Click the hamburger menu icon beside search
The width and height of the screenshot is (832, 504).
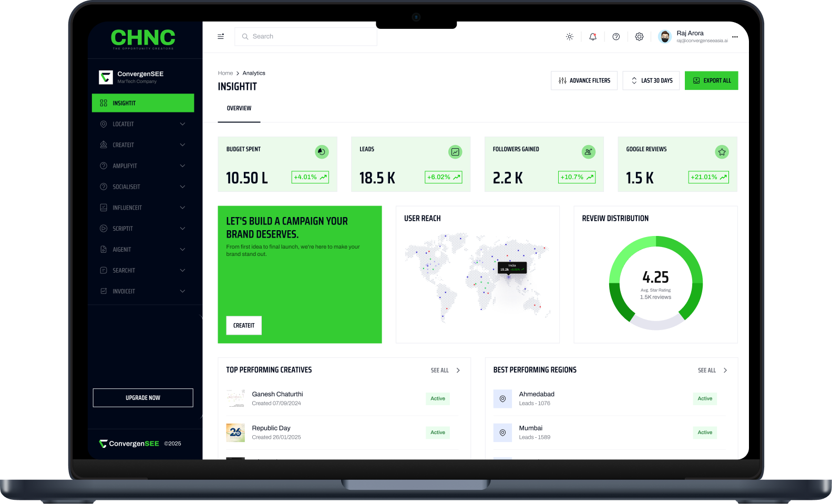coord(221,36)
